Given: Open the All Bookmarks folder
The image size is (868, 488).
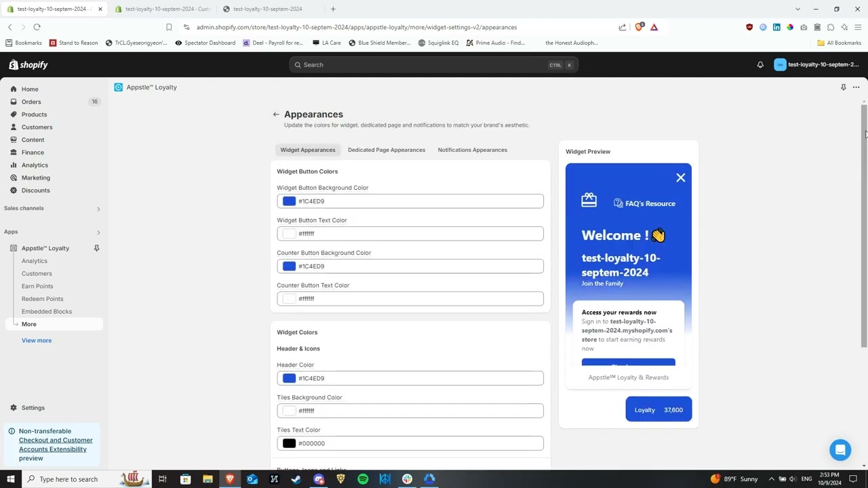Looking at the screenshot, I should click(x=840, y=43).
